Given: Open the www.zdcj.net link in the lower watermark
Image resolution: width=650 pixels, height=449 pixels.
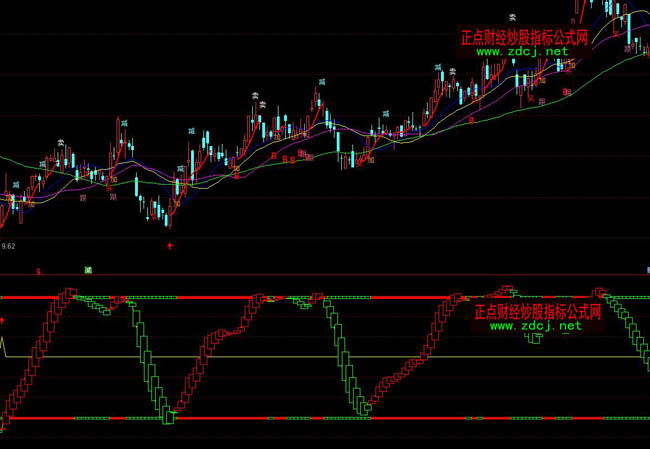Looking at the screenshot, I should pyautogui.click(x=534, y=326).
